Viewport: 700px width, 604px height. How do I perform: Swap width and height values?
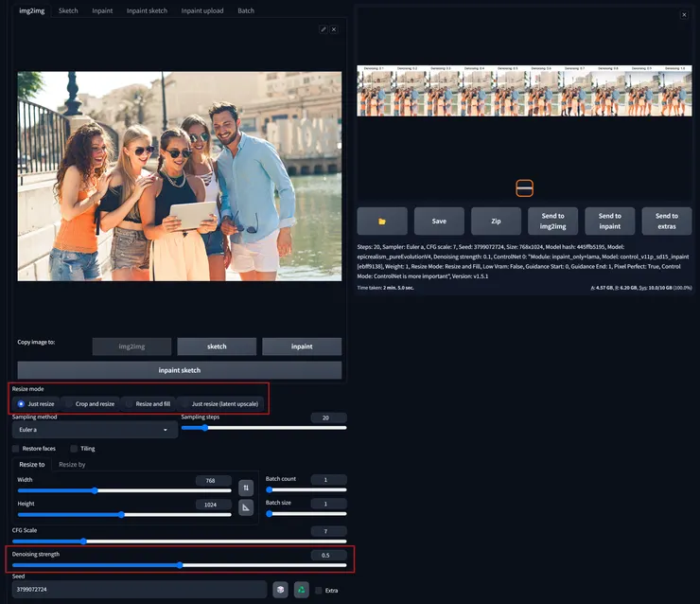pos(246,488)
